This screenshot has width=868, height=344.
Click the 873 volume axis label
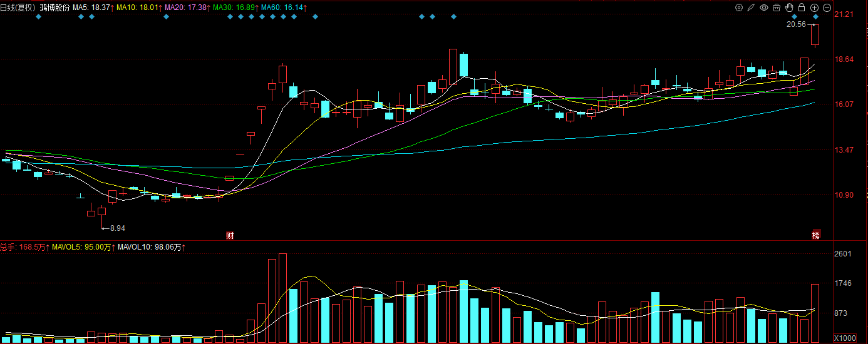pyautogui.click(x=842, y=313)
